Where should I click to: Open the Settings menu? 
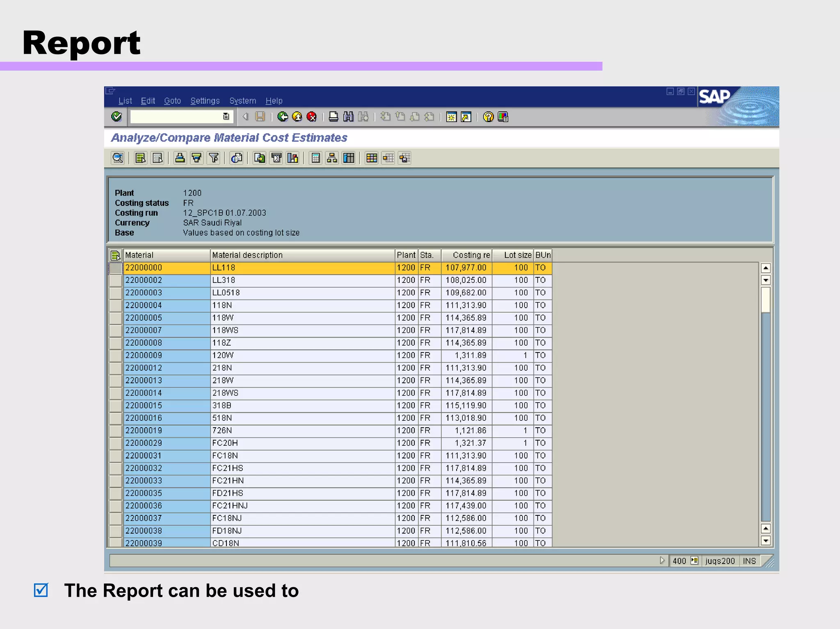pyautogui.click(x=205, y=101)
